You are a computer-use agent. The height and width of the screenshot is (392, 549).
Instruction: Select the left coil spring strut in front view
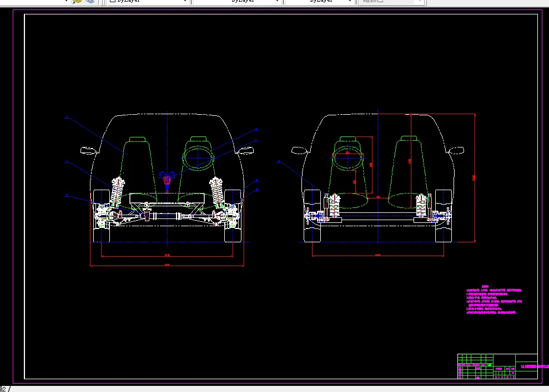(117, 193)
